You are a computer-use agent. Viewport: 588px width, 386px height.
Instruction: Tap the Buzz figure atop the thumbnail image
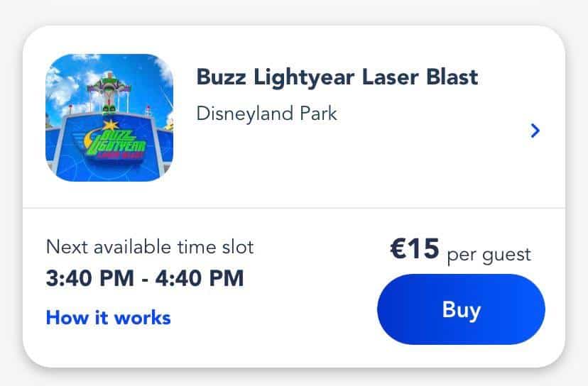(109, 92)
